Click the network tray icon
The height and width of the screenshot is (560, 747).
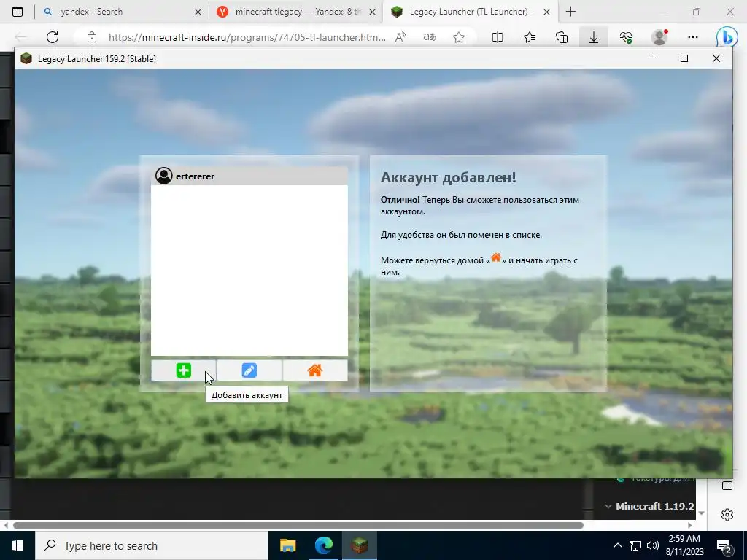coord(635,545)
